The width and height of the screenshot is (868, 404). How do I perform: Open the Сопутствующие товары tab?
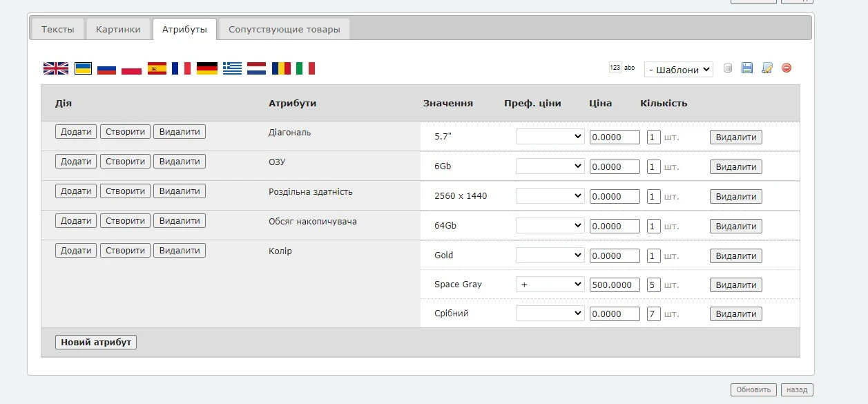tap(284, 30)
